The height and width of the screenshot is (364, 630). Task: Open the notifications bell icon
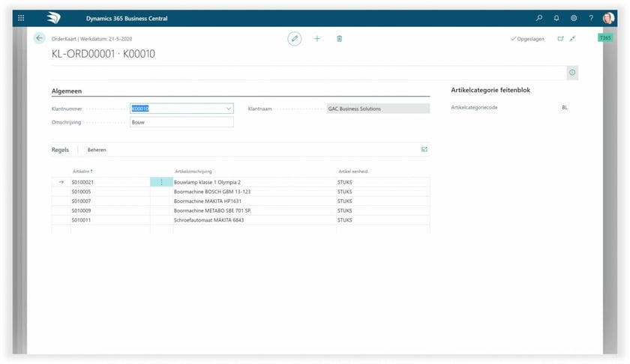[x=556, y=18]
